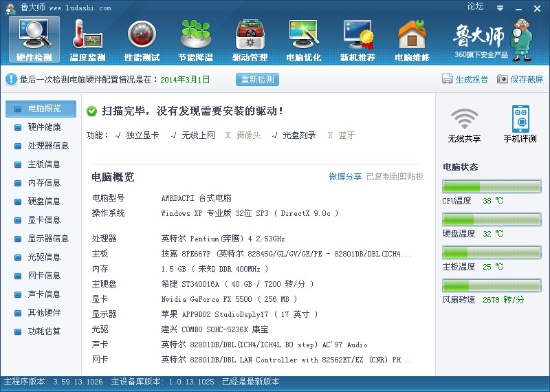Click the 功耗估算 sidebar item
550x392 pixels.
pyautogui.click(x=43, y=331)
